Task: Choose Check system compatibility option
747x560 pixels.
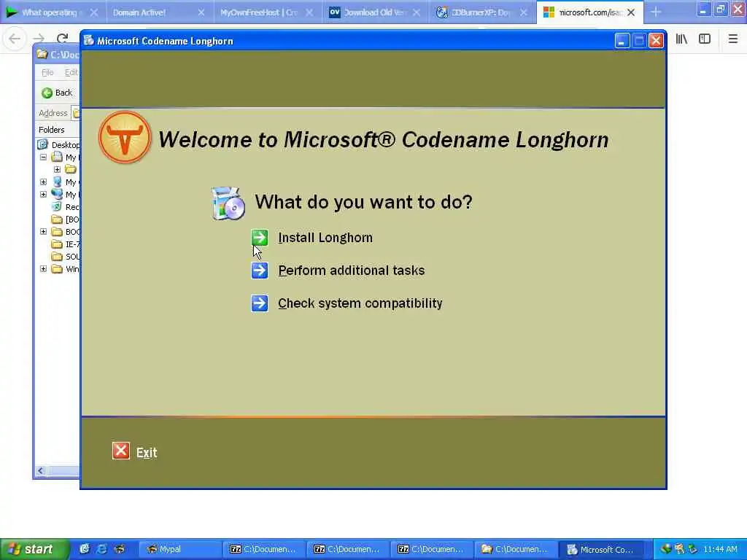Action: [360, 303]
